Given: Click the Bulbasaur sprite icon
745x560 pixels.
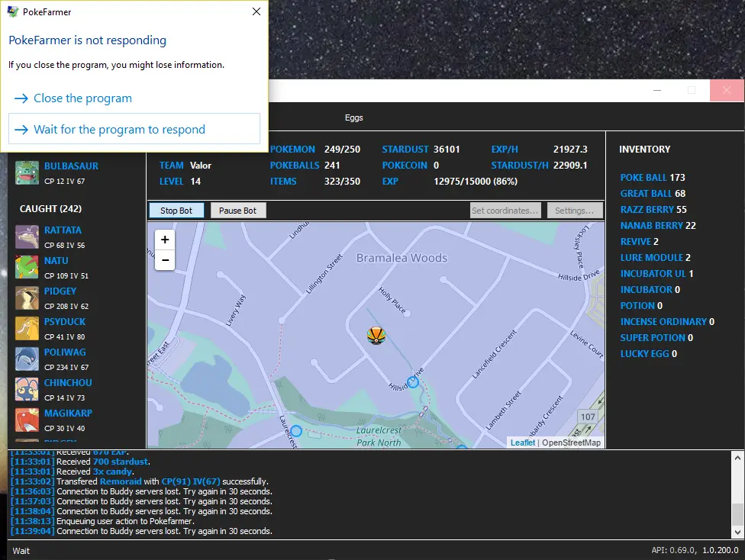Looking at the screenshot, I should click(x=27, y=172).
